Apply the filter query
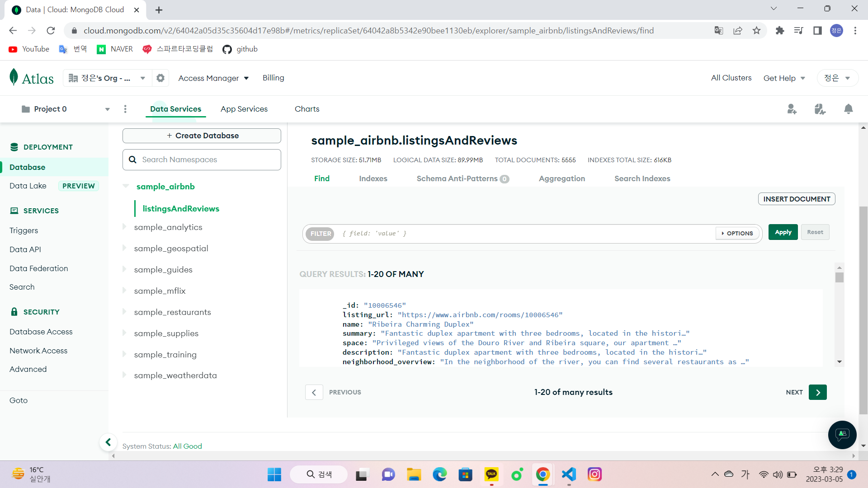868x488 pixels. point(783,232)
